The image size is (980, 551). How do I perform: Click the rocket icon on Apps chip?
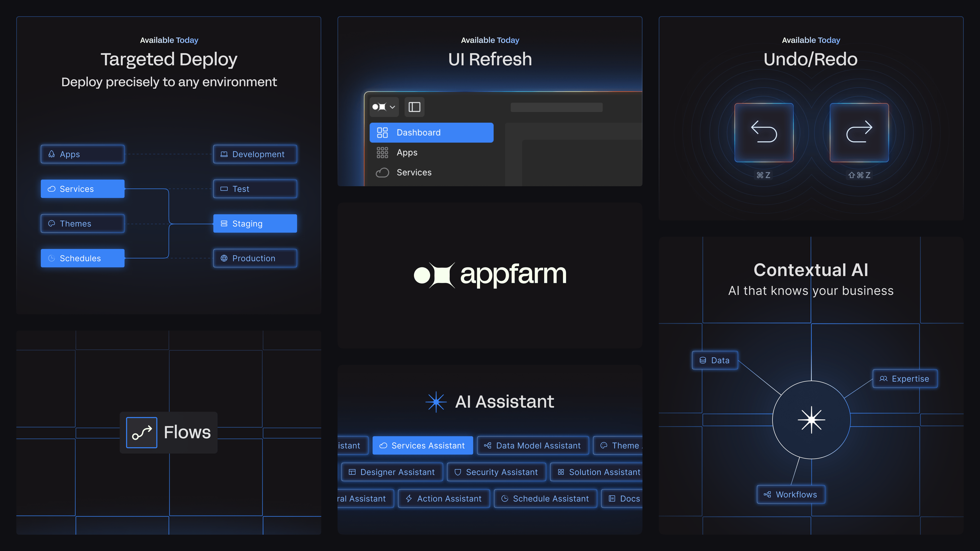click(51, 154)
